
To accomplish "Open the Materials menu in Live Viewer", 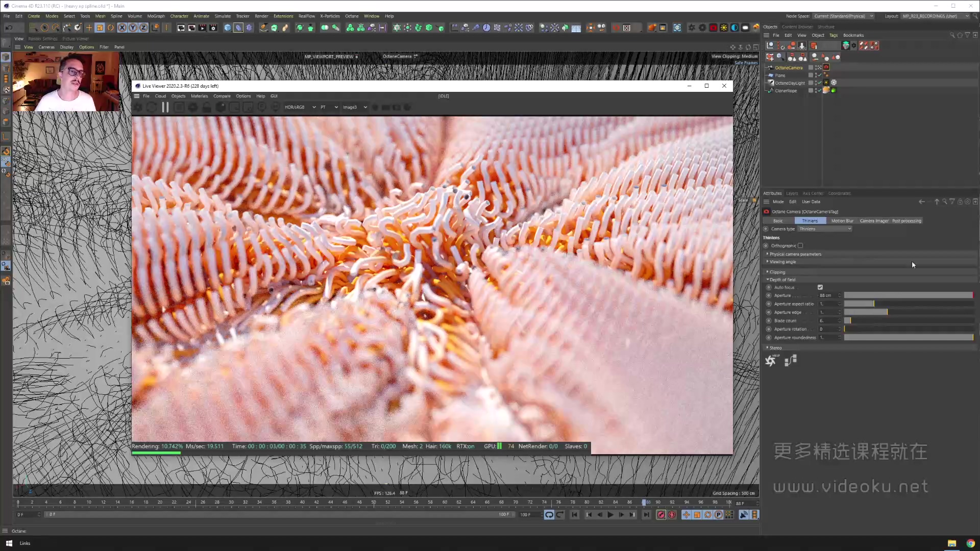I will click(x=199, y=96).
